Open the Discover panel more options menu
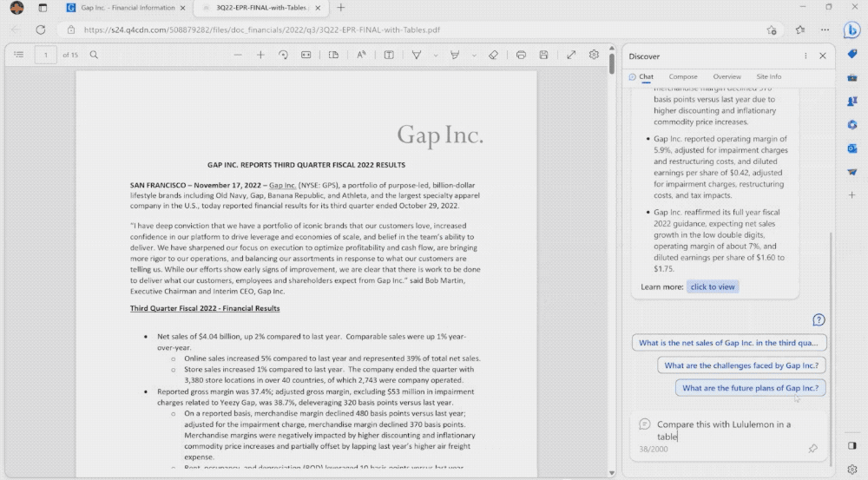Viewport: 868px width, 480px height. point(806,56)
